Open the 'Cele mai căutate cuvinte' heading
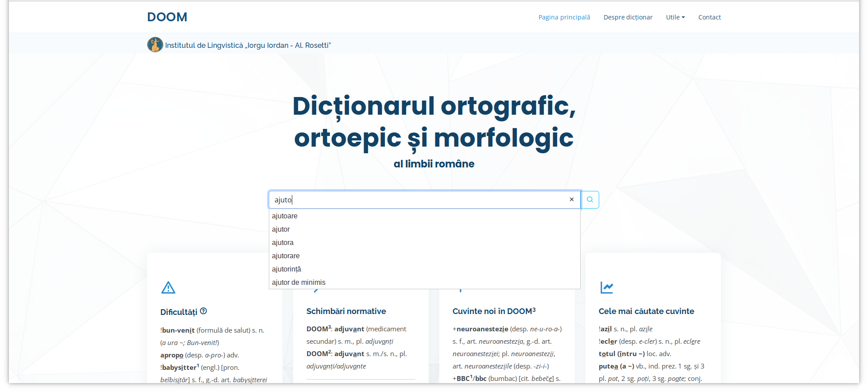Image resolution: width=868 pixels, height=392 pixels. [646, 311]
